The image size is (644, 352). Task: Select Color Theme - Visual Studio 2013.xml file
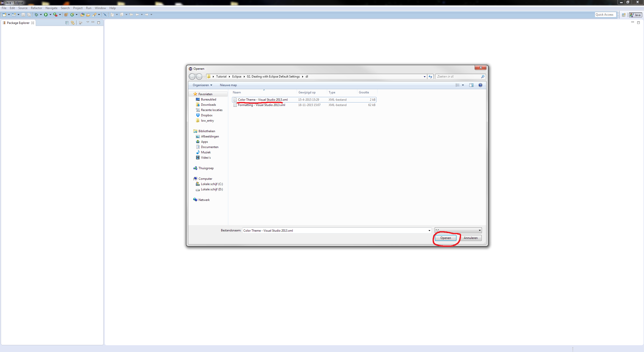pos(262,99)
